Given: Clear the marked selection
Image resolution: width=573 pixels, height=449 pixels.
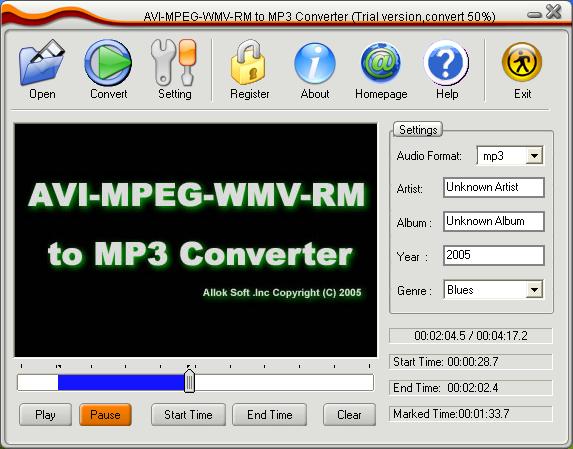Looking at the screenshot, I should (x=349, y=415).
